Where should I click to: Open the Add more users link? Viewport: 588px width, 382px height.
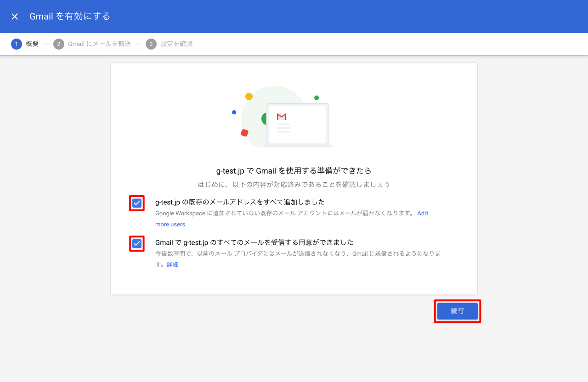pos(292,219)
